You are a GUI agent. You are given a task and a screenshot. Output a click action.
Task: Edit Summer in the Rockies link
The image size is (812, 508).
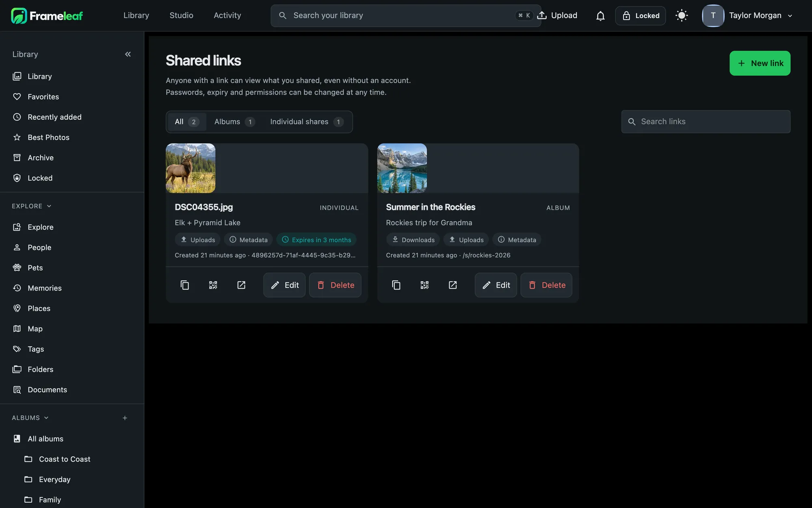pyautogui.click(x=496, y=285)
